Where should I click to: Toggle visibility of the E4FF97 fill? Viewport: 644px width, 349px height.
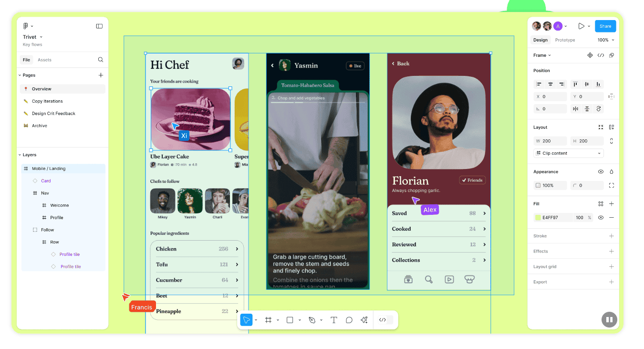(601, 217)
